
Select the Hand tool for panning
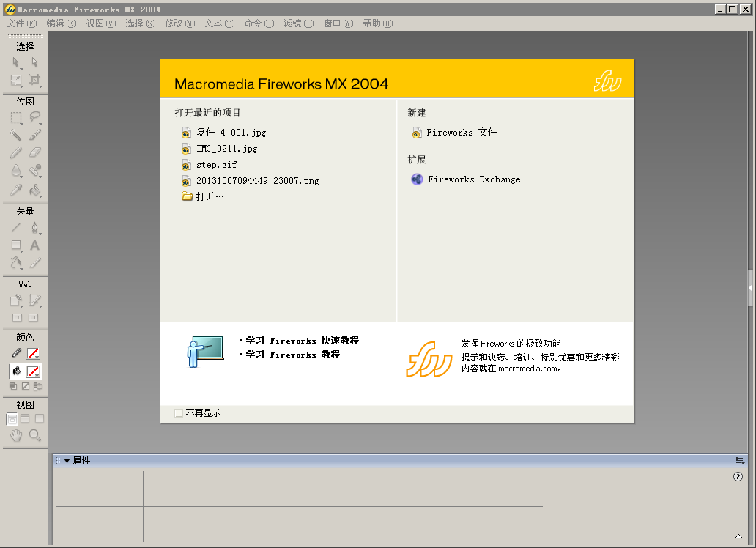(x=15, y=435)
